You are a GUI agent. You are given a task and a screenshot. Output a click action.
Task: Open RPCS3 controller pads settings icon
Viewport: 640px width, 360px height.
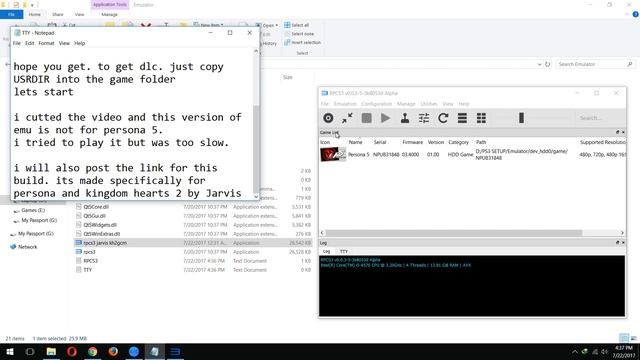coord(404,118)
